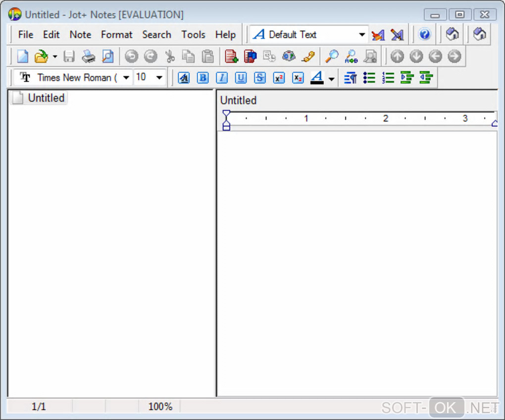Image resolution: width=505 pixels, height=420 pixels.
Task: Click the Untitled title above the ruler
Action: pyautogui.click(x=238, y=100)
